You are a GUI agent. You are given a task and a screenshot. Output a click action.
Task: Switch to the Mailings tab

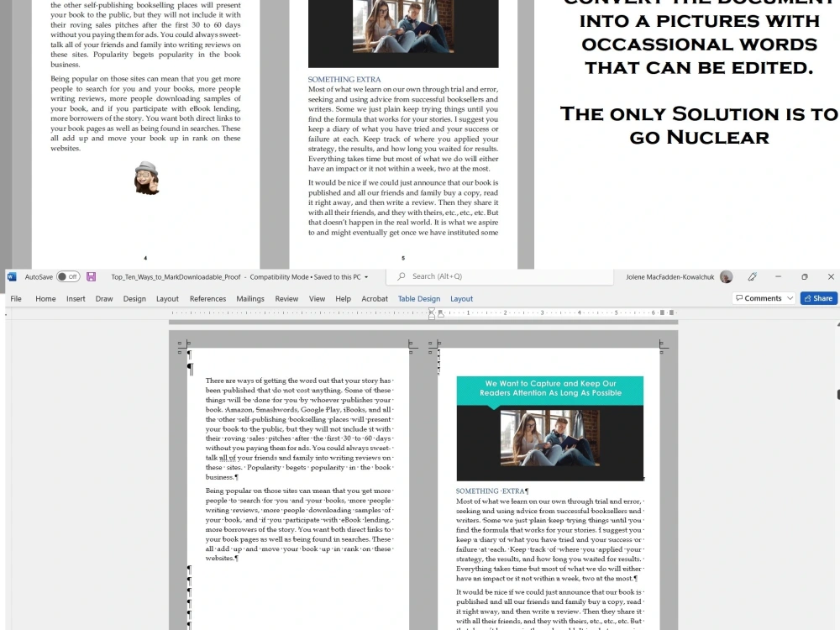[250, 299]
